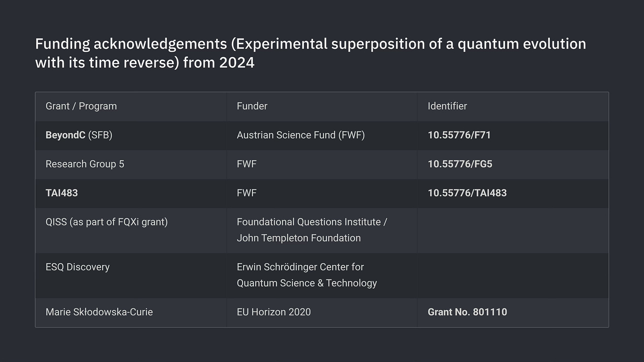Select identifier 10.55776/F71
This screenshot has width=644, height=362.
coord(459,135)
